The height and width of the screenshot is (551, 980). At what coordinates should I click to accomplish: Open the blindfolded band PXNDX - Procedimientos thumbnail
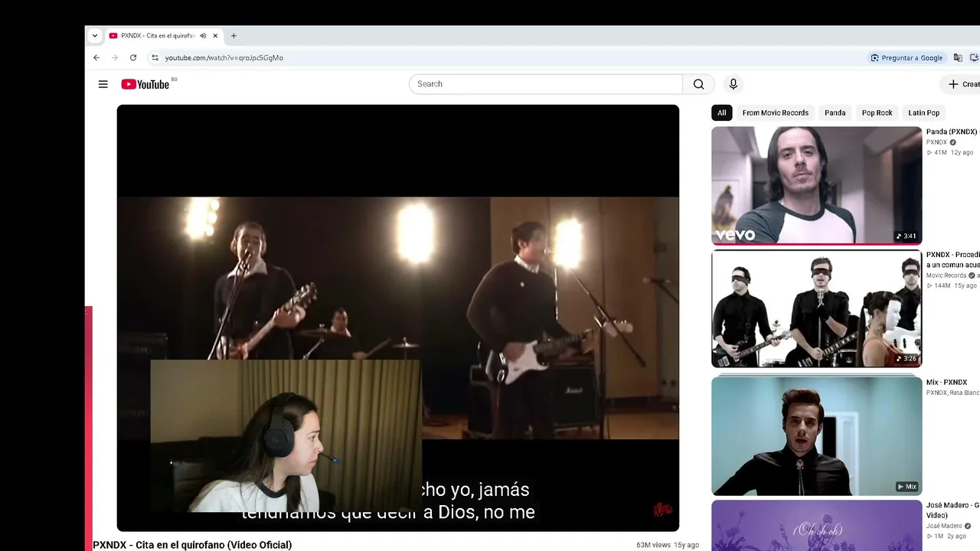pyautogui.click(x=816, y=309)
